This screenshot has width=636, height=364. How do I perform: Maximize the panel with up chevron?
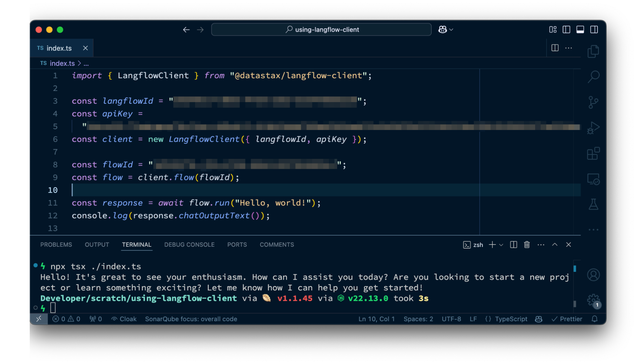[555, 244]
